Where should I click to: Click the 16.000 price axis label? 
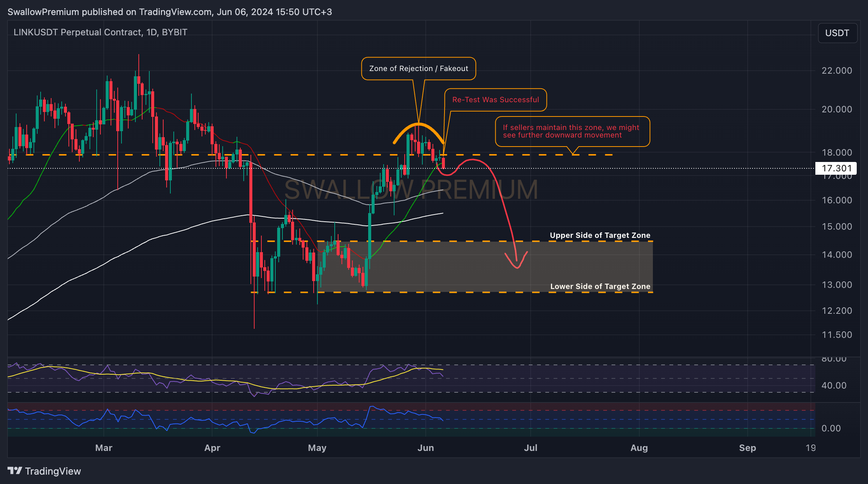tap(837, 200)
